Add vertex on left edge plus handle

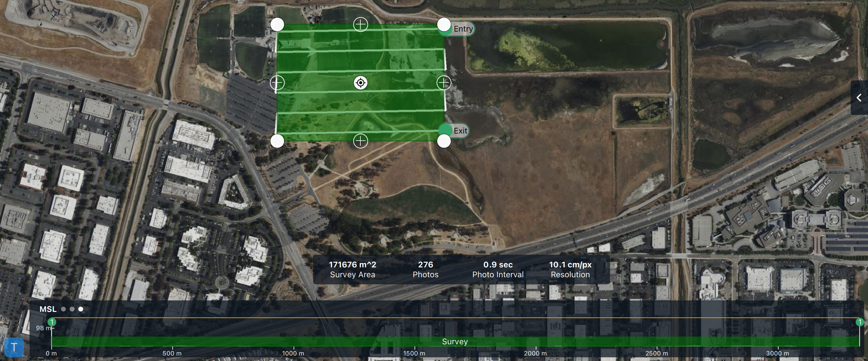coord(277,83)
